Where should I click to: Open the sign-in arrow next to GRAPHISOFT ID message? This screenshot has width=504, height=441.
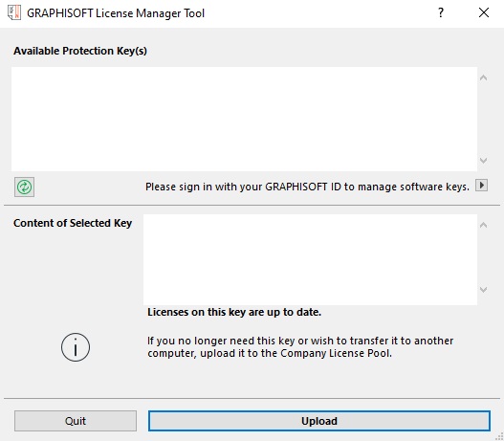coord(481,186)
